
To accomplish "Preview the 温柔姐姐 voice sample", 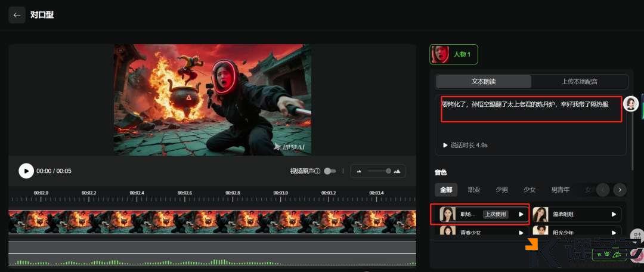I will 614,214.
